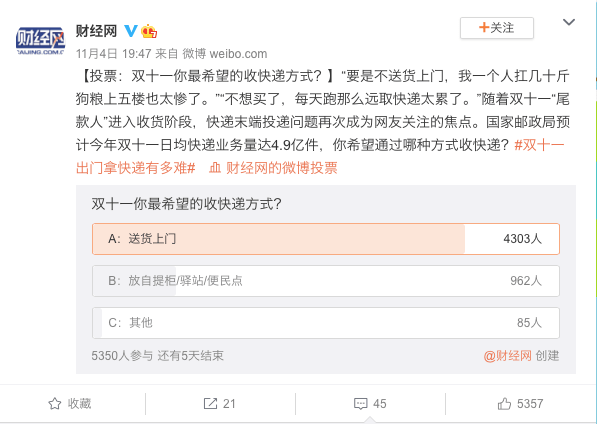Click the crown membership badge icon
Image resolution: width=597 pixels, height=424 pixels.
[149, 31]
